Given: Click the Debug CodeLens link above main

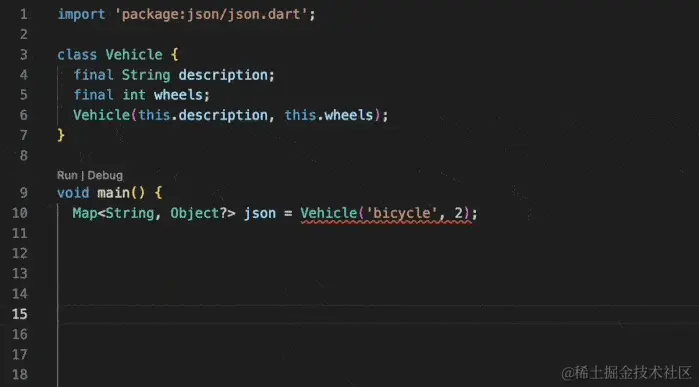Looking at the screenshot, I should (105, 175).
